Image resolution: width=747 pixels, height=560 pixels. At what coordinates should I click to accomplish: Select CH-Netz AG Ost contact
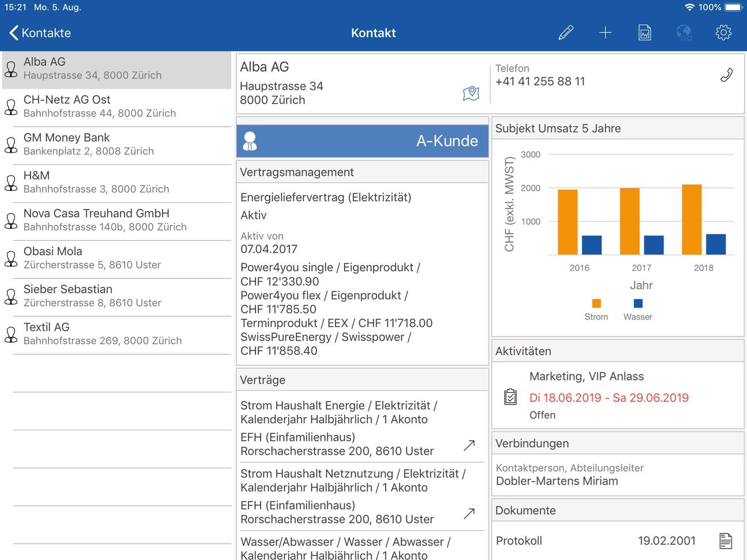[x=116, y=107]
